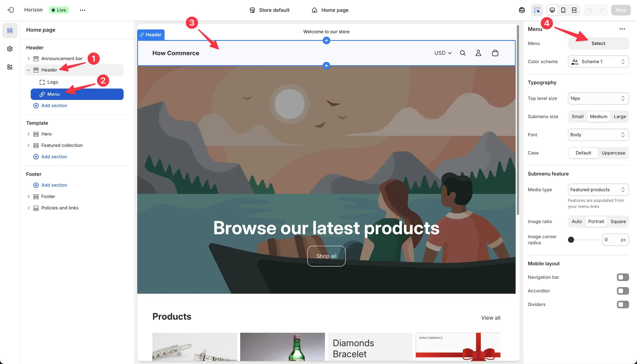The width and height of the screenshot is (637, 364).
Task: Open the theme actions ellipsis menu
Action: pos(83,10)
